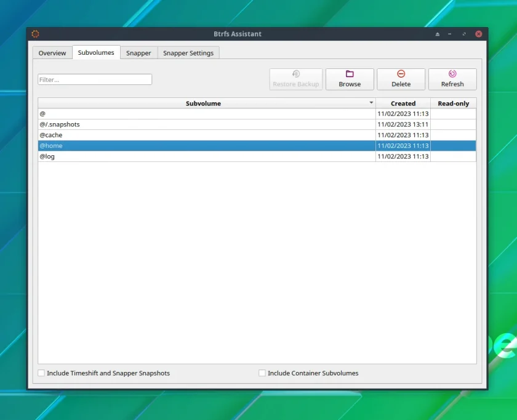This screenshot has height=420, width=517.
Task: Open the Snapper tab
Action: pos(138,53)
